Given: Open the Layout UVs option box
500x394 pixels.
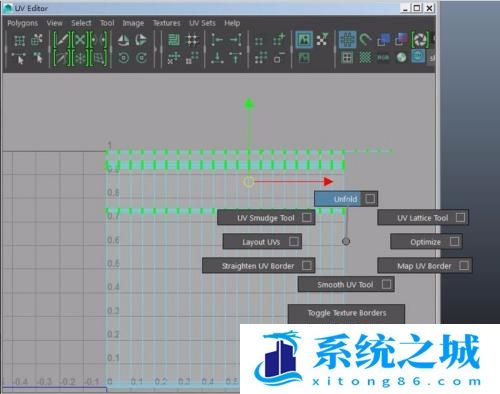Looking at the screenshot, I should (x=294, y=241).
